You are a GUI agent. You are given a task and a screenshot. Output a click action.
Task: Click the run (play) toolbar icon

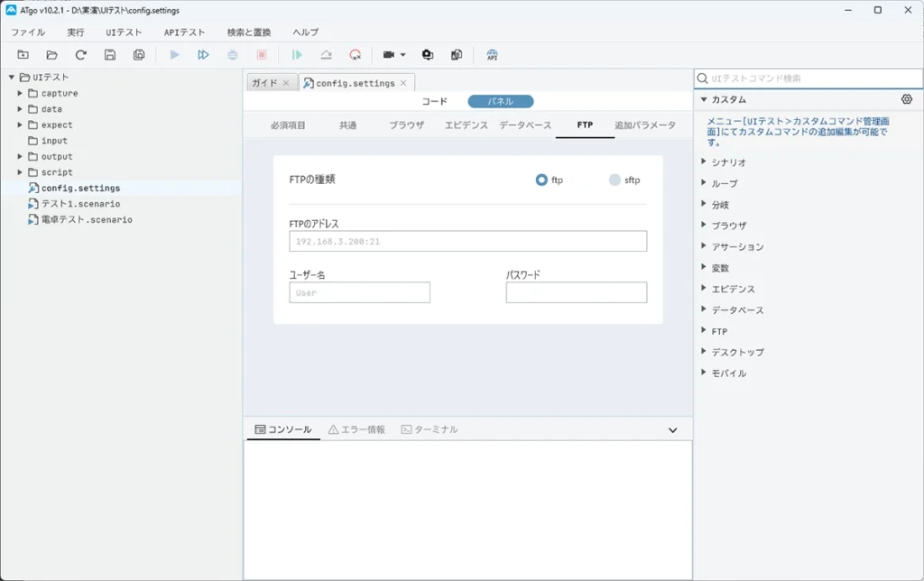coord(174,55)
